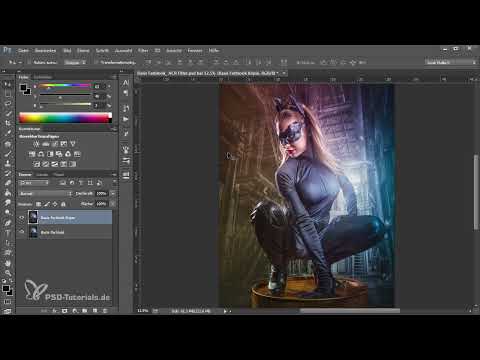Open the collapsed Actions panel icon

(x=126, y=119)
